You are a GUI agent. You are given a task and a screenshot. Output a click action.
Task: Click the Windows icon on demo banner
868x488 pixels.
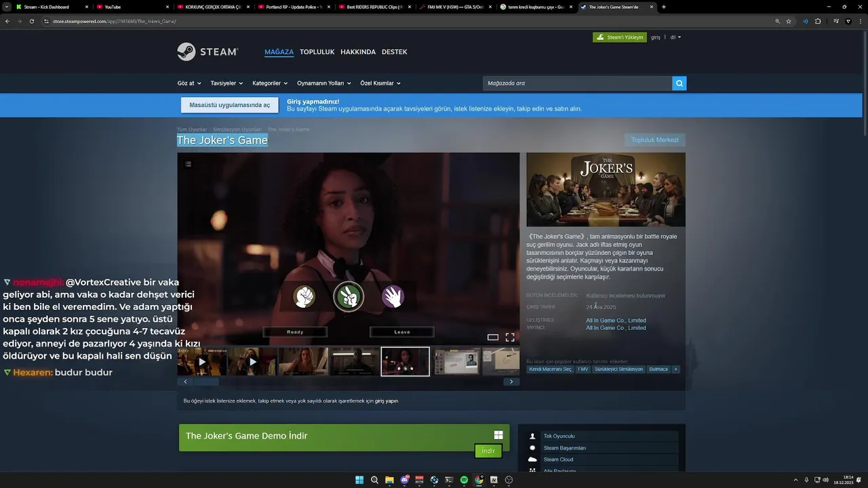[x=498, y=436]
